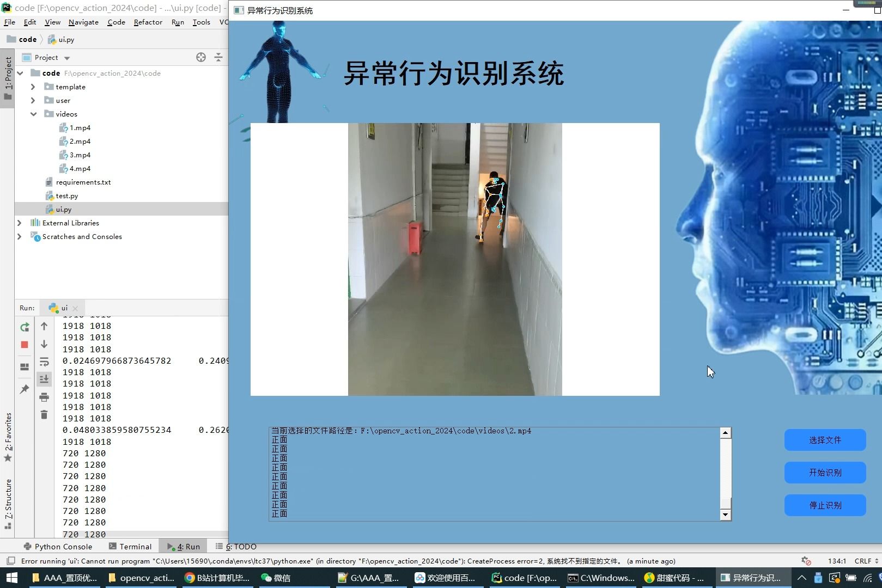Open opencv_acti folder in the taskbar

tap(141, 578)
